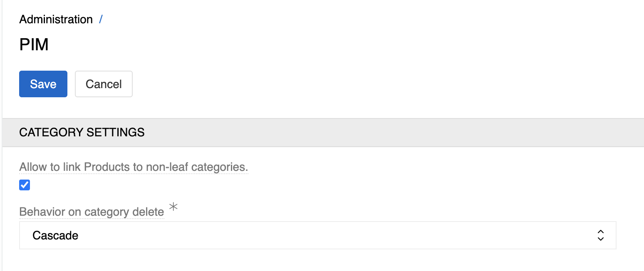Click the PIM page title

pyautogui.click(x=34, y=45)
